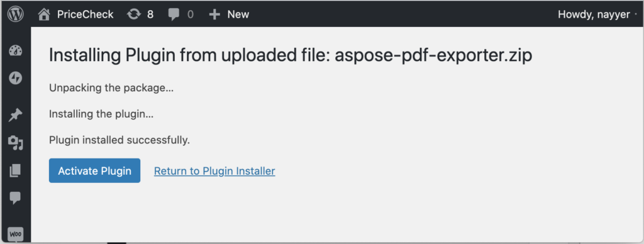Viewport: 644px width, 244px height.
Task: Follow the Return to Plugin Installer link
Action: click(x=214, y=171)
